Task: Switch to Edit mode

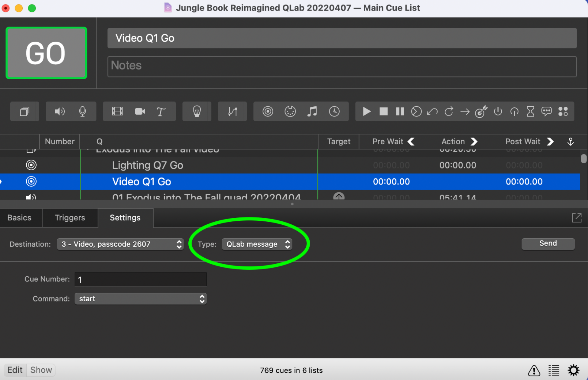Action: coord(15,370)
